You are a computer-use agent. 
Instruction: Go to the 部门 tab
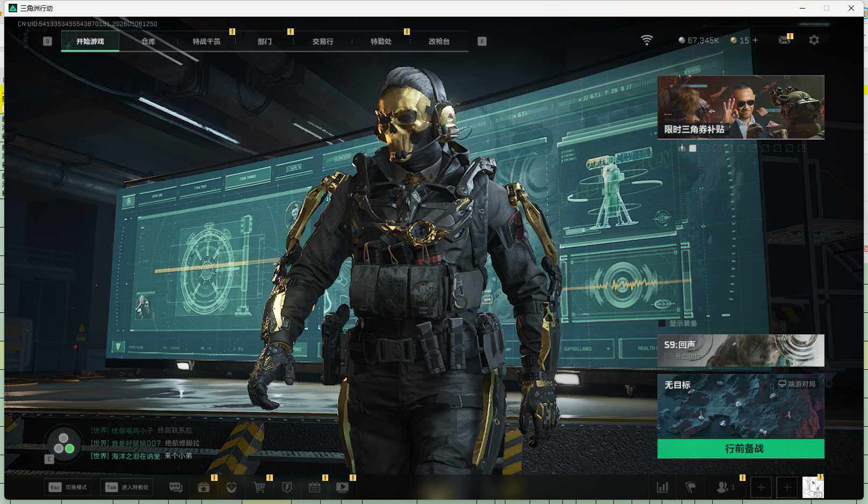click(264, 41)
